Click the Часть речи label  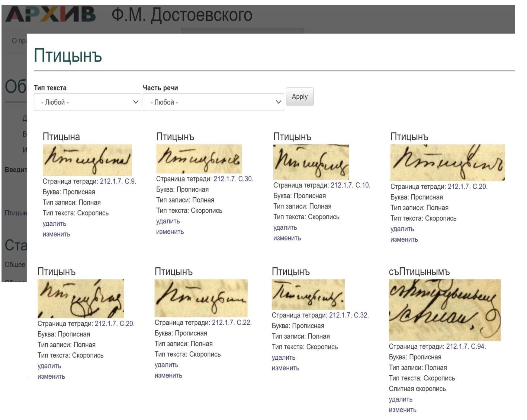point(160,88)
